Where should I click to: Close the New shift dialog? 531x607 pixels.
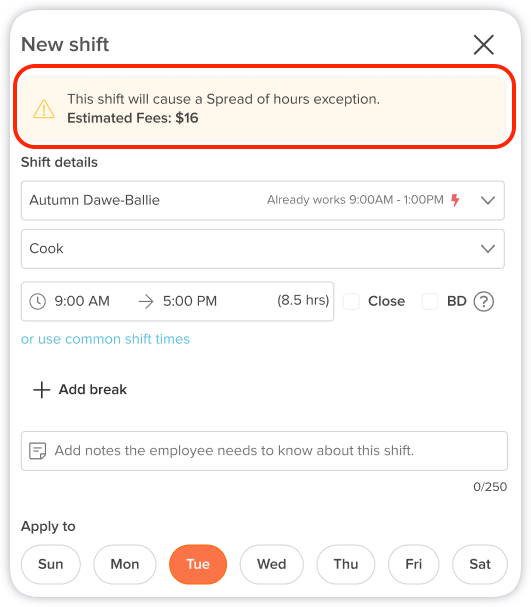point(483,45)
